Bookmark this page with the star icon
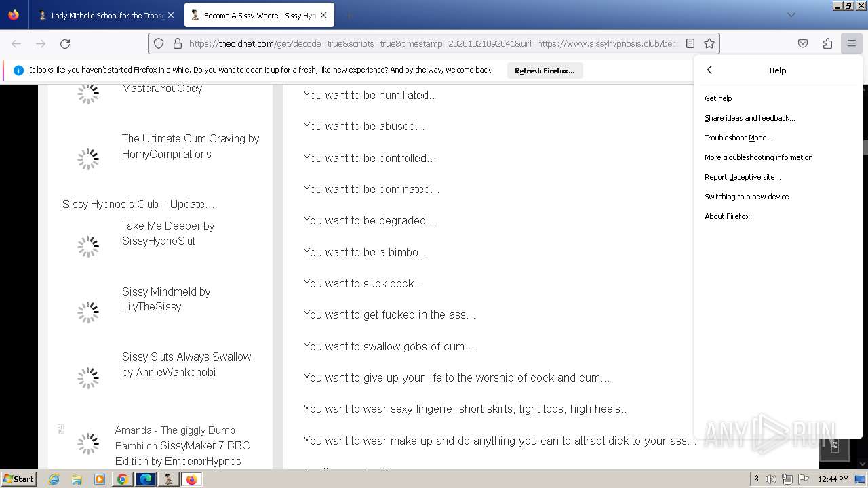868x488 pixels. 709,43
